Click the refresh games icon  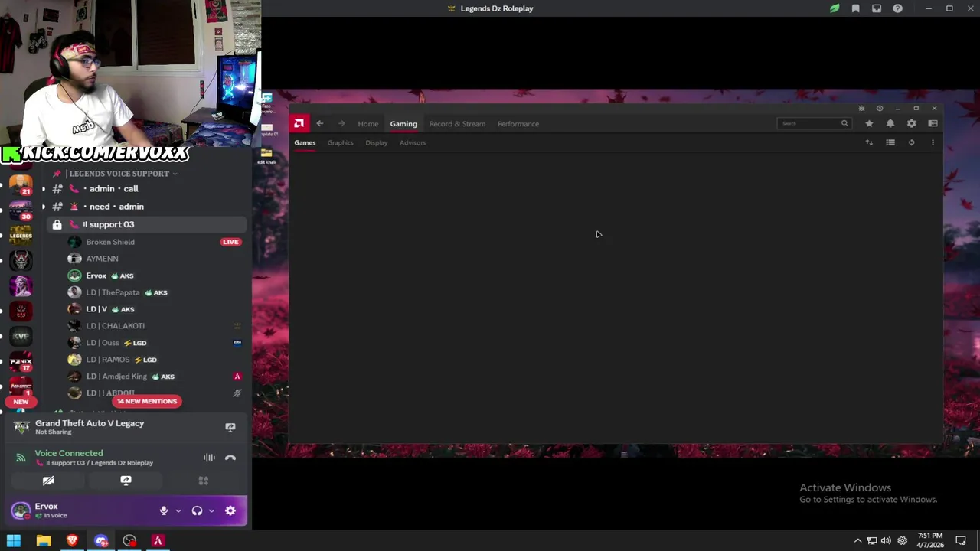911,142
